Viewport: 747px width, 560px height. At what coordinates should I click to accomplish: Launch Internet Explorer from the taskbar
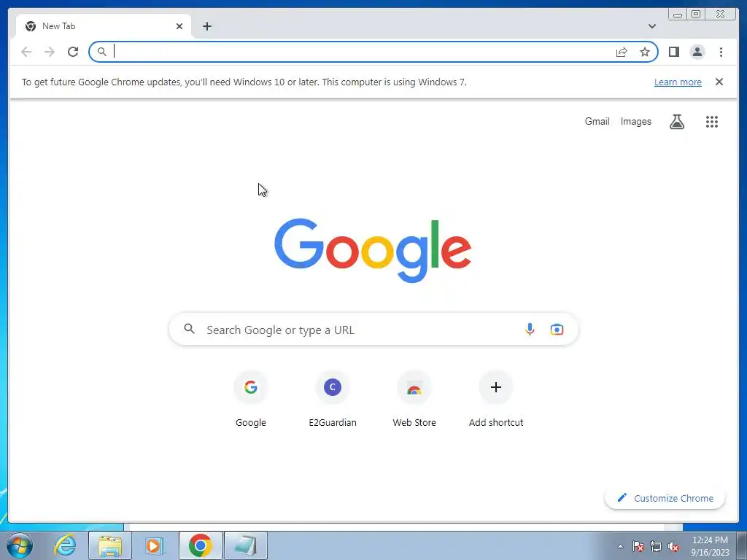pyautogui.click(x=65, y=545)
